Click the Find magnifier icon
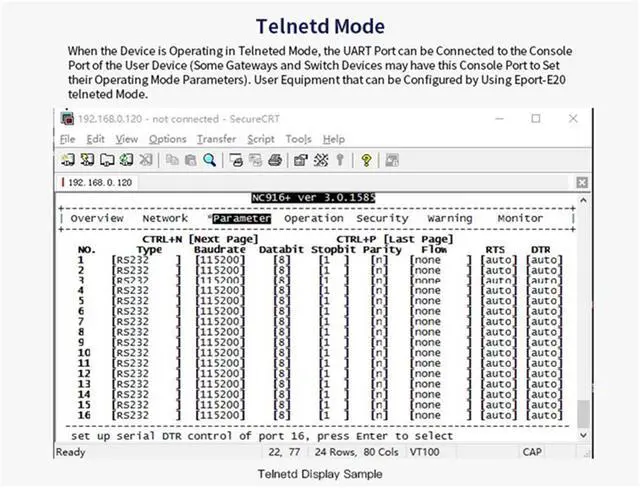The width and height of the screenshot is (640, 488). [209, 160]
